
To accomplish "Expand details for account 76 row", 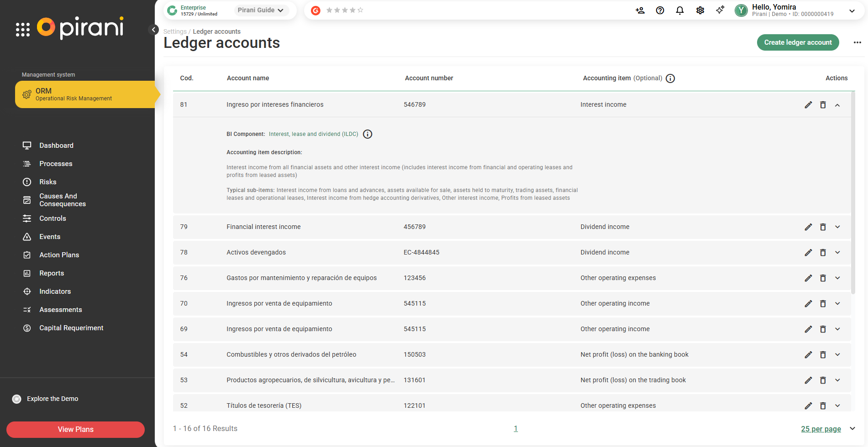I will (837, 278).
